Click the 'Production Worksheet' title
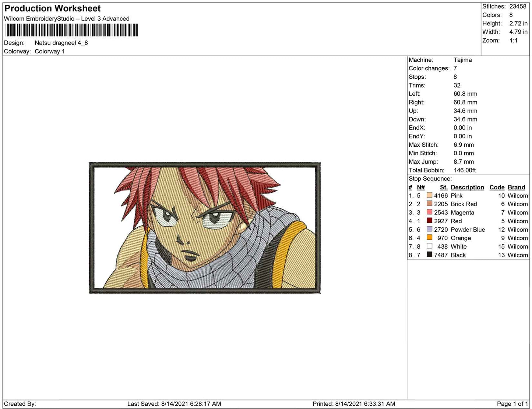Screen dimensions: 532x409 click(x=52, y=8)
